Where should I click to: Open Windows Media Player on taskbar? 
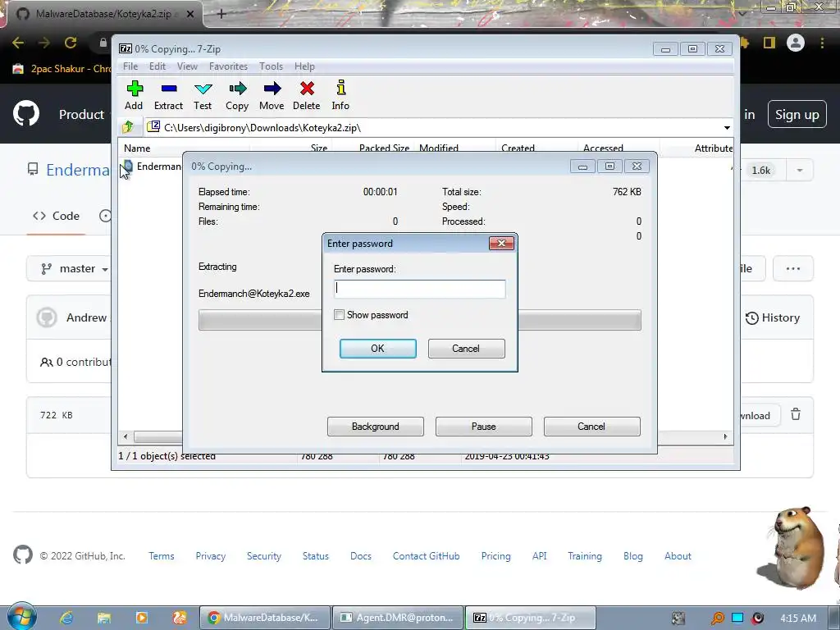(142, 618)
